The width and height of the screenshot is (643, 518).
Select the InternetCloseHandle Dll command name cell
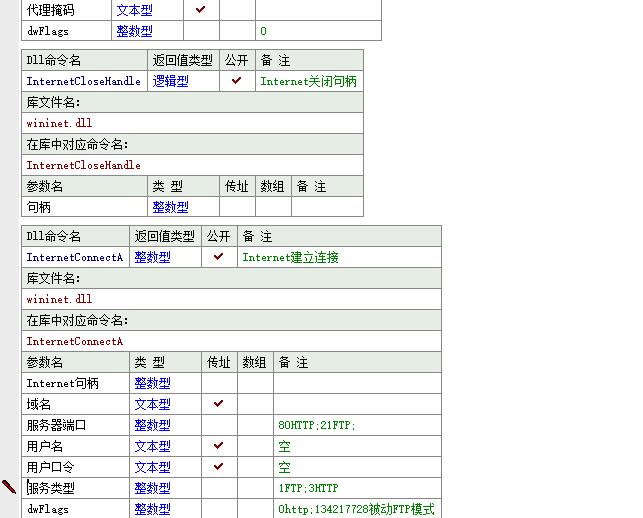(83, 82)
